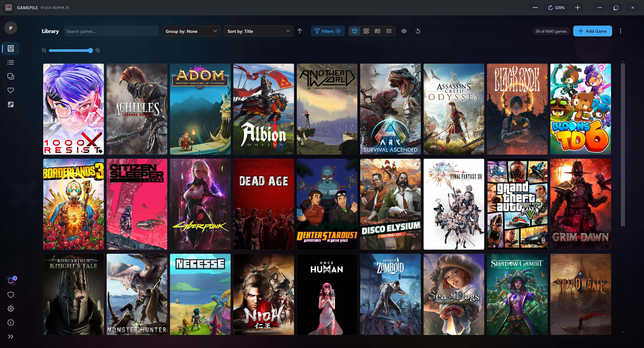Open the Filters panel
This screenshot has height=348, width=644.
coord(328,31)
